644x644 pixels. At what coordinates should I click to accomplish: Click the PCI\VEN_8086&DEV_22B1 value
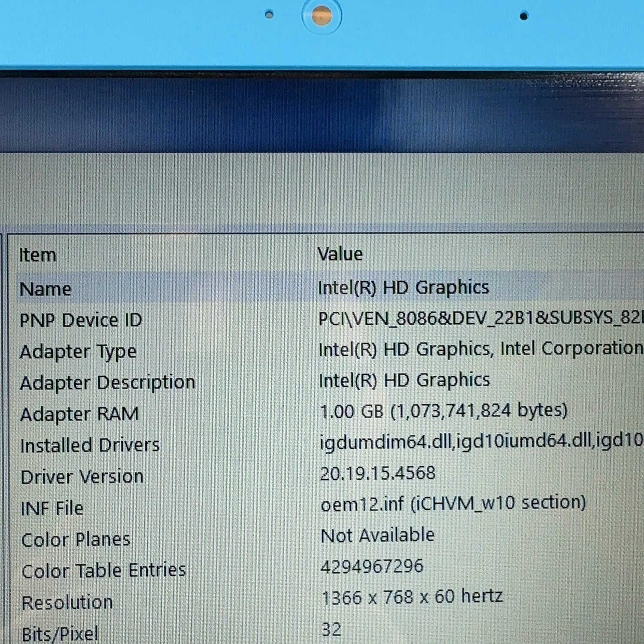[x=481, y=318]
